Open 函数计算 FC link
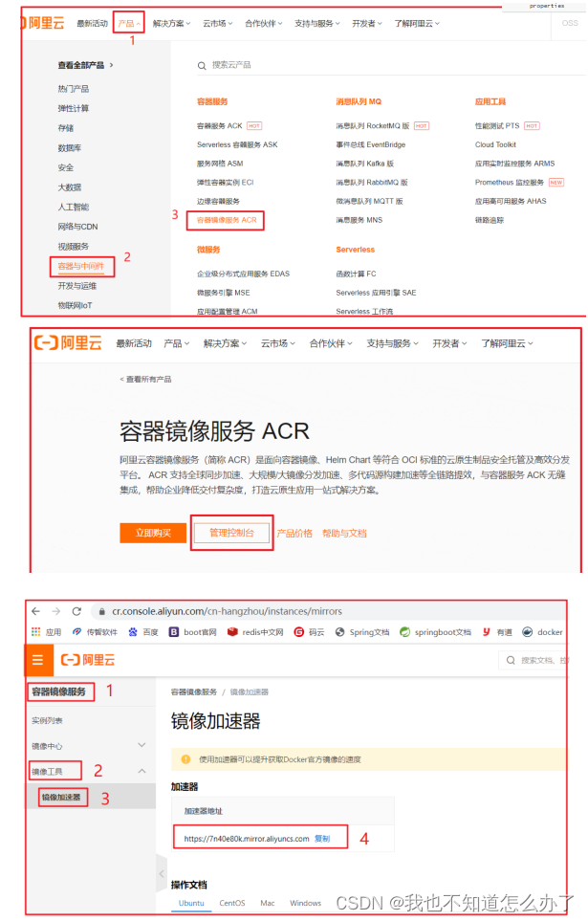This screenshot has width=588, height=921. [x=356, y=274]
